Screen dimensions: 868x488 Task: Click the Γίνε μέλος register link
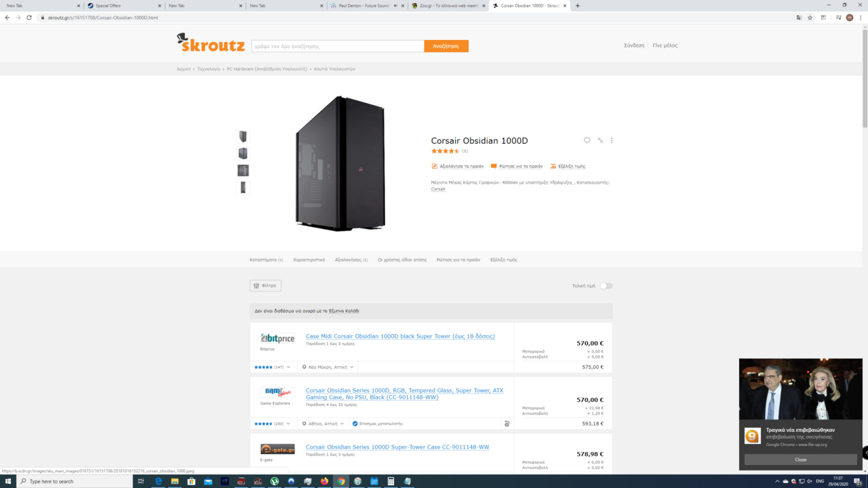[665, 45]
